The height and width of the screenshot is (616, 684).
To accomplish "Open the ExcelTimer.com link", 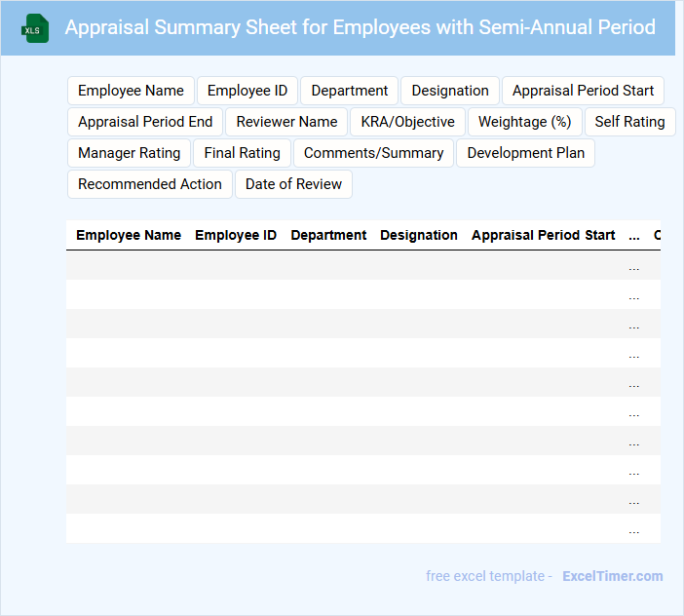I will coord(612,576).
